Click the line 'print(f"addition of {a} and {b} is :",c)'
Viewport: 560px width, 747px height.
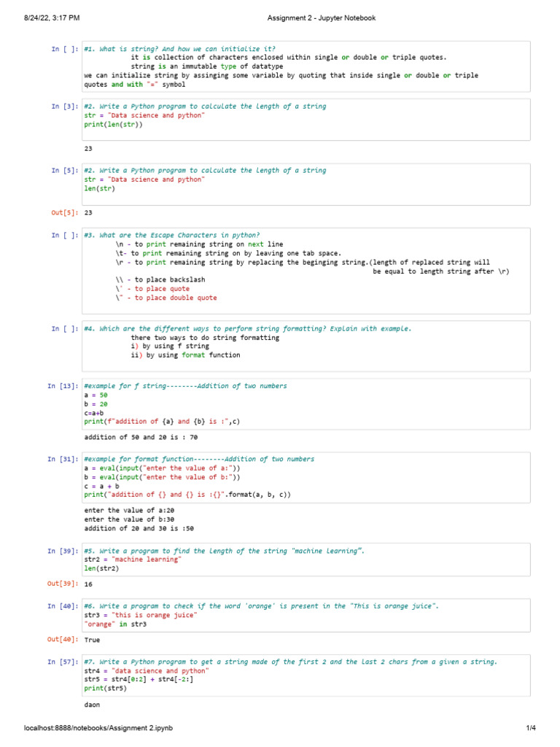coord(162,422)
